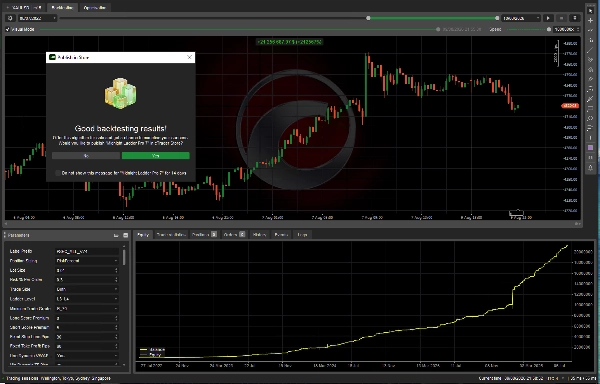Open the History tab
This screenshot has width=600, height=384.
[259, 234]
